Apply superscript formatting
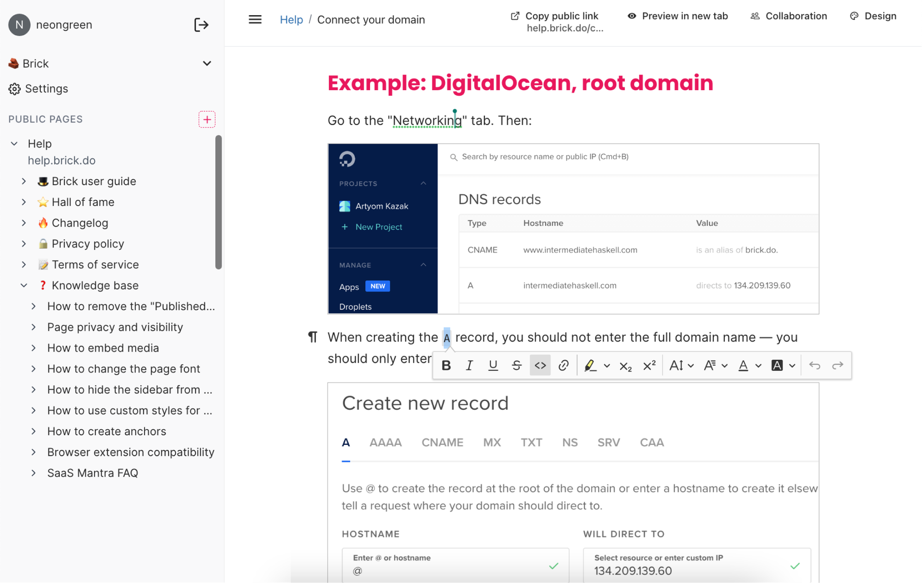 [649, 365]
